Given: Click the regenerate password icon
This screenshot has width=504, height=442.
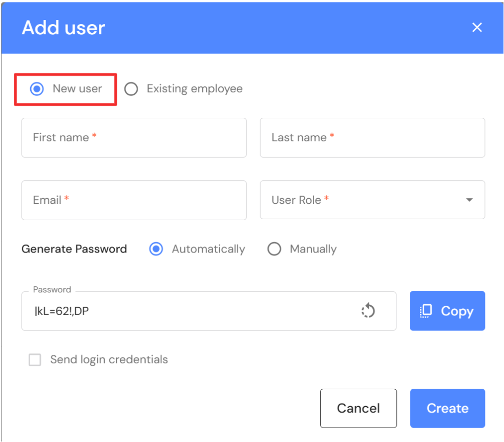Looking at the screenshot, I should coord(368,311).
